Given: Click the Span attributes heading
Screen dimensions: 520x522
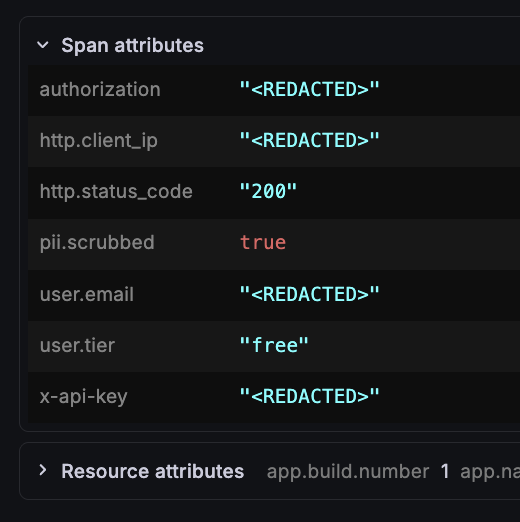Looking at the screenshot, I should point(132,45).
